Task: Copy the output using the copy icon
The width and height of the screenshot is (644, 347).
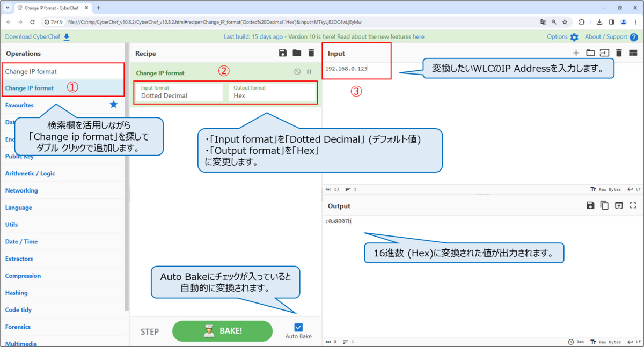Action: [x=604, y=205]
